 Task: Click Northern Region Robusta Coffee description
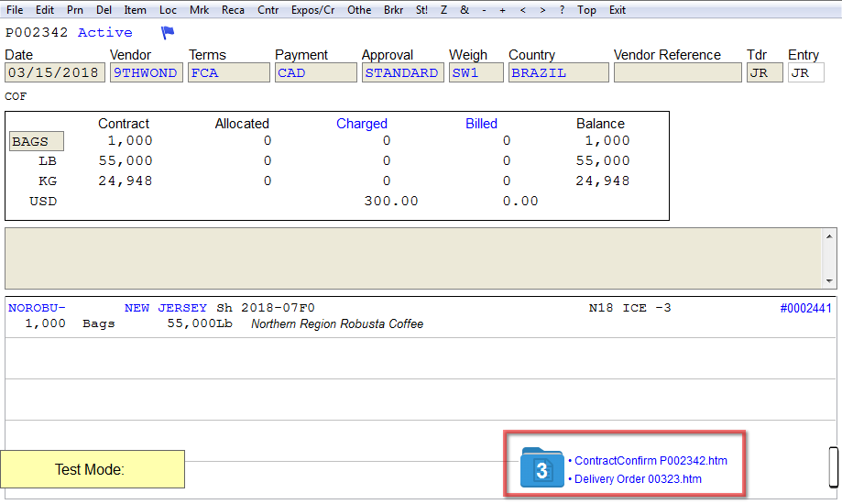[337, 324]
